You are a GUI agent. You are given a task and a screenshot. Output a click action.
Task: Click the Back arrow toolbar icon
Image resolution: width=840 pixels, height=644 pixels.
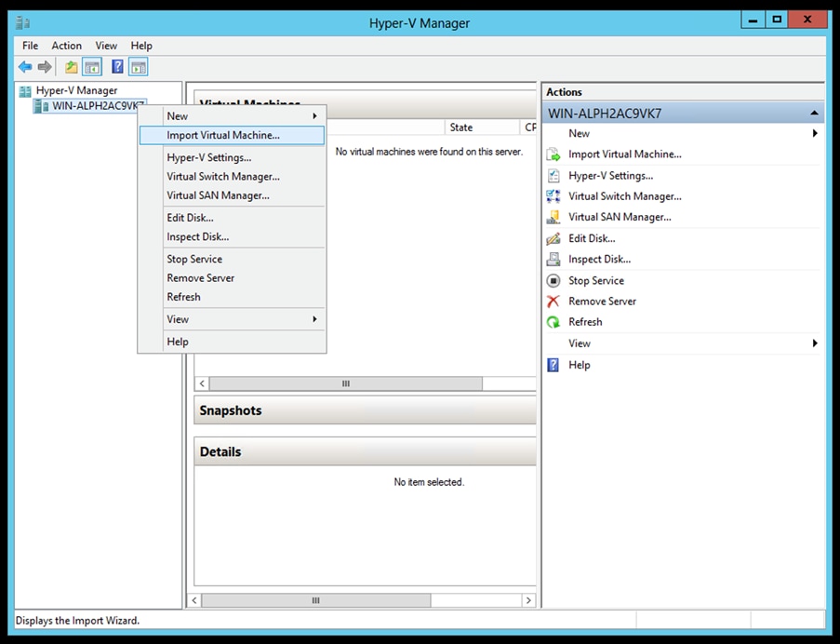(x=24, y=67)
